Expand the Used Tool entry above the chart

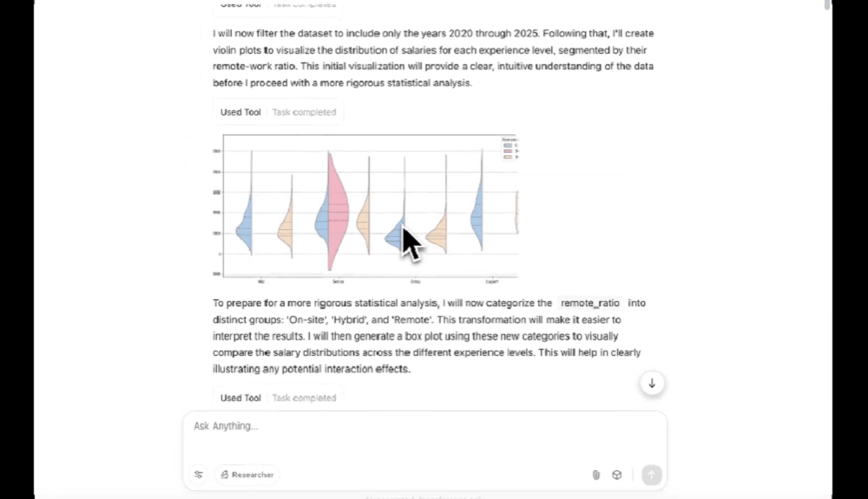pyautogui.click(x=240, y=112)
